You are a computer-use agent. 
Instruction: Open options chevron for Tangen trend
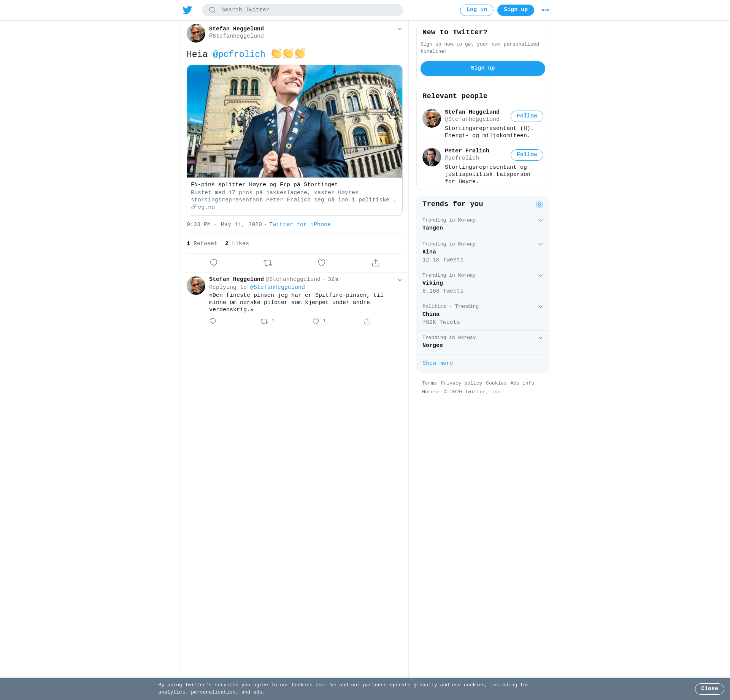pos(540,220)
